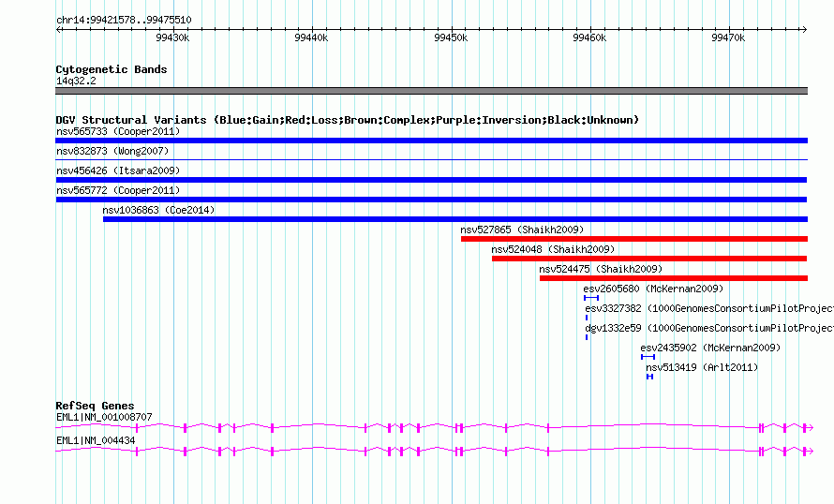Click the esv3327382 1000Genomes label
Screen dimensions: 834x504
[709, 308]
